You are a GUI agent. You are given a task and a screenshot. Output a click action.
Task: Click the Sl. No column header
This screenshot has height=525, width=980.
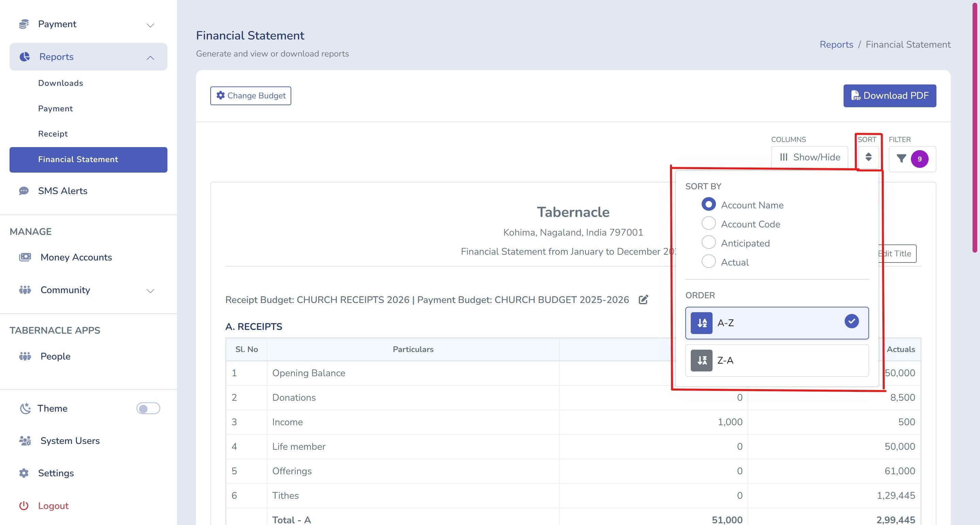coord(246,350)
